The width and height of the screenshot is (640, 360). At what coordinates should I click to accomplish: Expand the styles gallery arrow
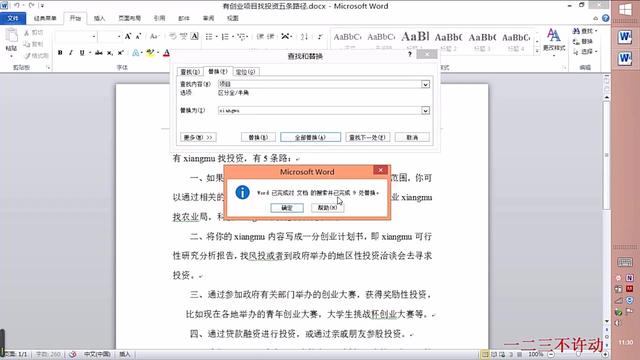click(x=537, y=51)
